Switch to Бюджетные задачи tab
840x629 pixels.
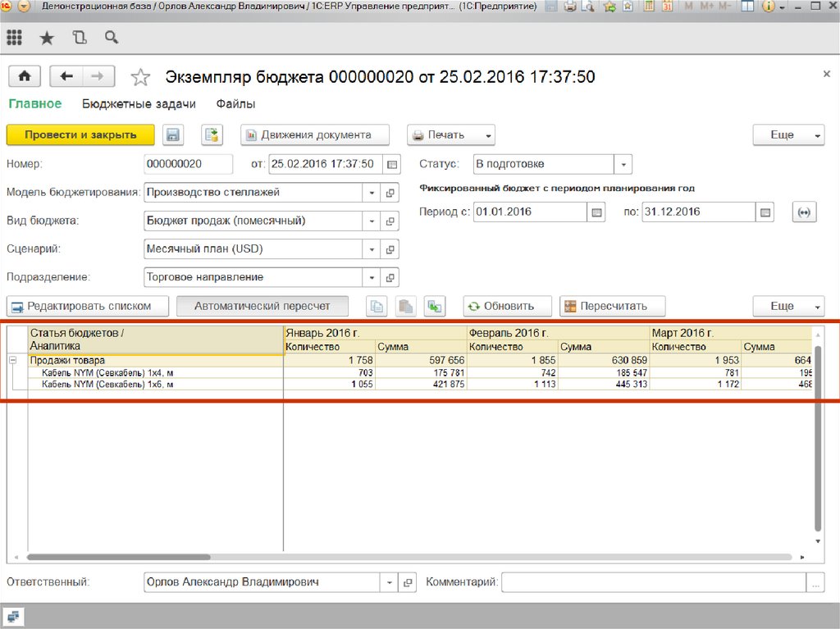click(139, 104)
